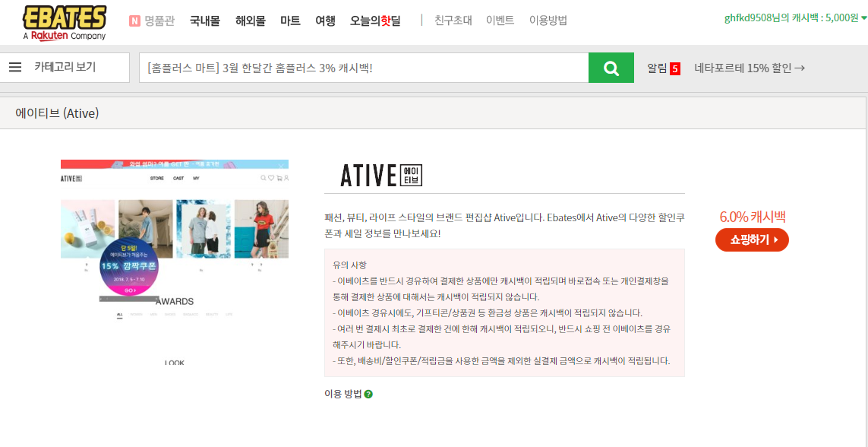Screen dimensions: 868x447
Task: Click the red notification badge showing 5
Action: [x=675, y=68]
